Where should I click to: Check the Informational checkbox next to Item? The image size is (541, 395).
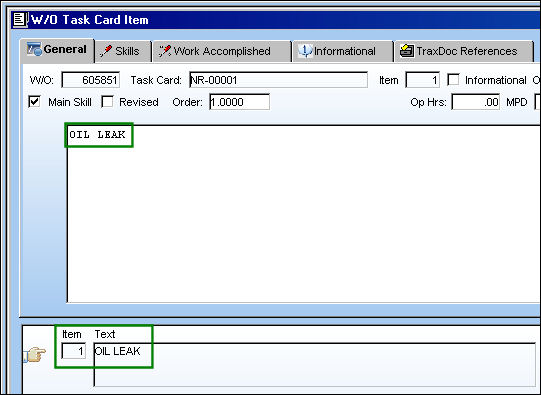[x=453, y=80]
